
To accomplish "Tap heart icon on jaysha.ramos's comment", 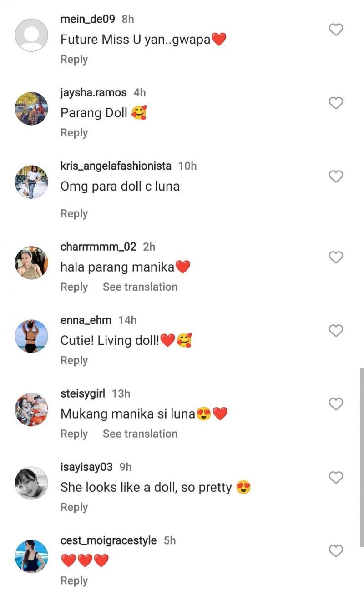I will [336, 103].
